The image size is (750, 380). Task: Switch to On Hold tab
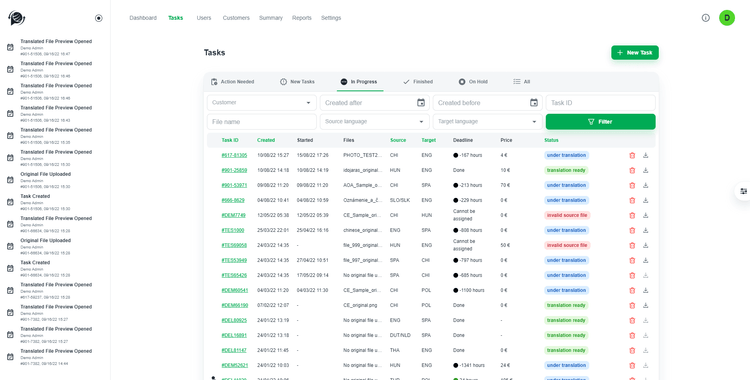point(473,82)
